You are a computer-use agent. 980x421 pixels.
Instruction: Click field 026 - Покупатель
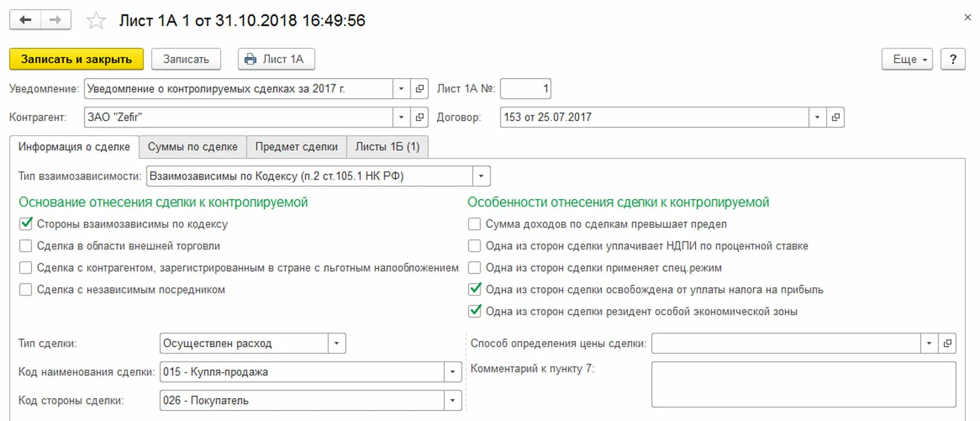(302, 400)
